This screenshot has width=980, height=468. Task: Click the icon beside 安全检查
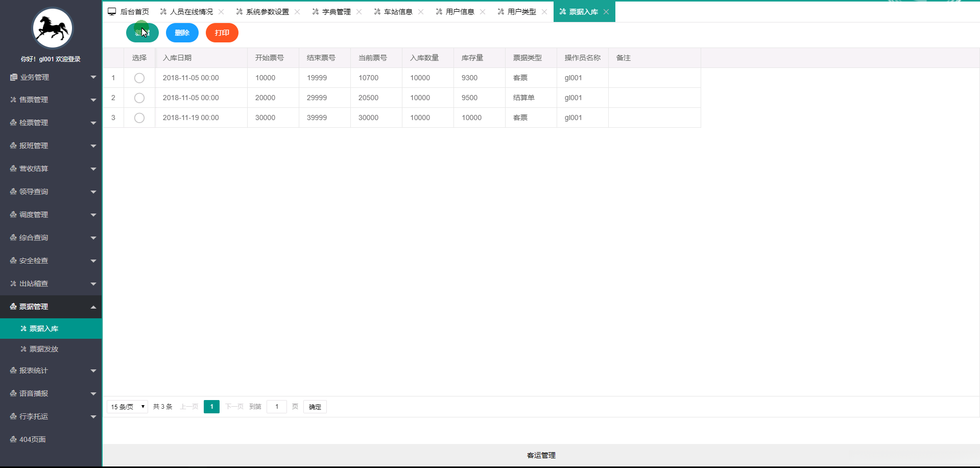click(13, 261)
